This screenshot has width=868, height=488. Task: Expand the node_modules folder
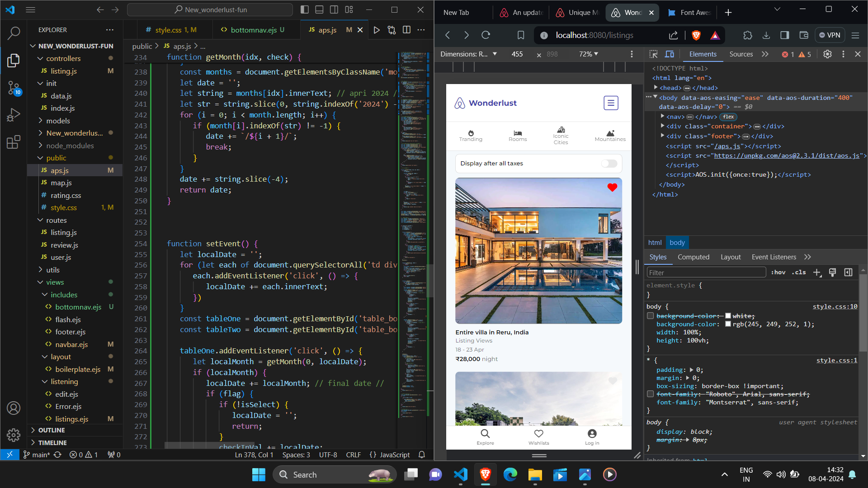(70, 145)
